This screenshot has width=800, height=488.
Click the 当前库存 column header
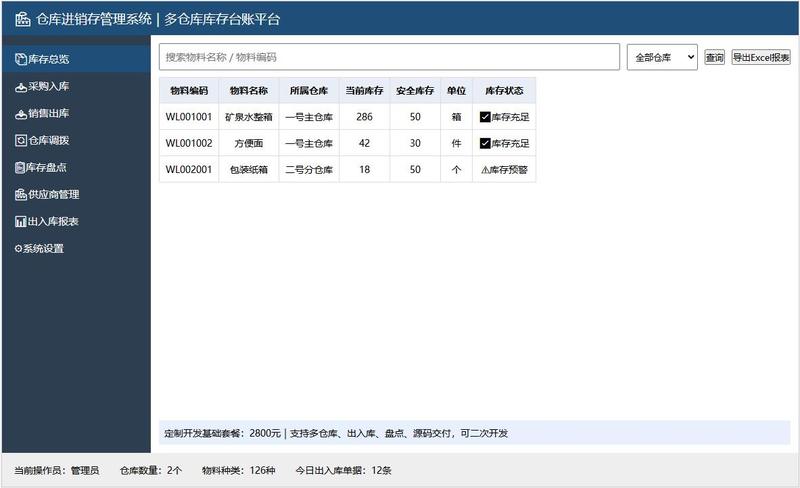coord(364,91)
